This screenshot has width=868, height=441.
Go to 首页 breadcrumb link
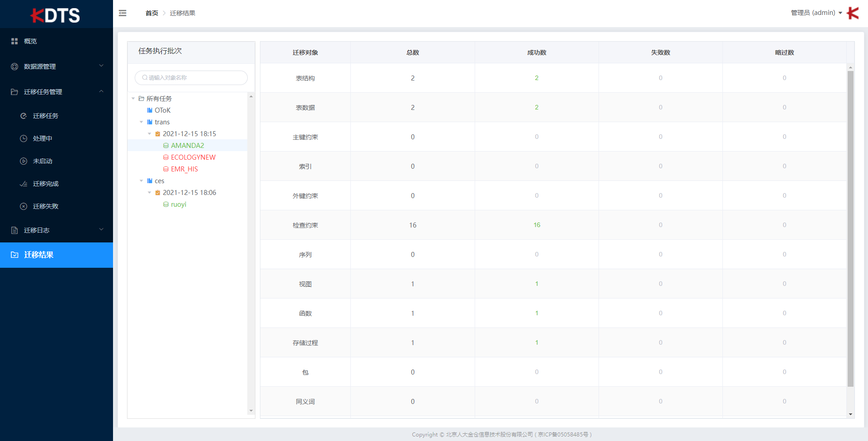click(152, 13)
